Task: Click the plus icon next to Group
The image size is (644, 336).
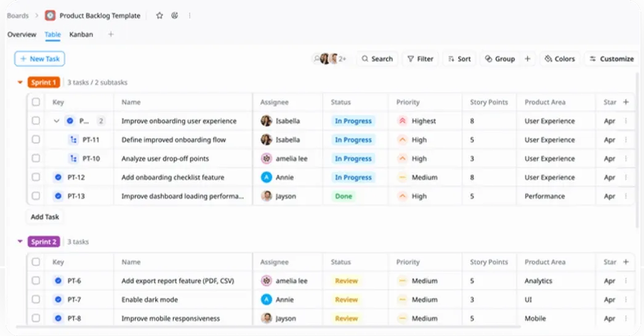Action: (x=528, y=58)
